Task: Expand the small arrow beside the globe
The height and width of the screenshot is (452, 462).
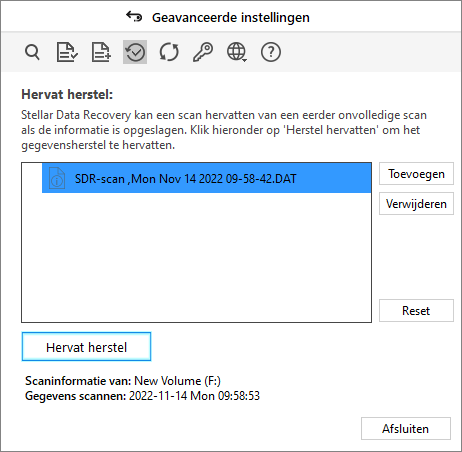Action: pos(245,60)
